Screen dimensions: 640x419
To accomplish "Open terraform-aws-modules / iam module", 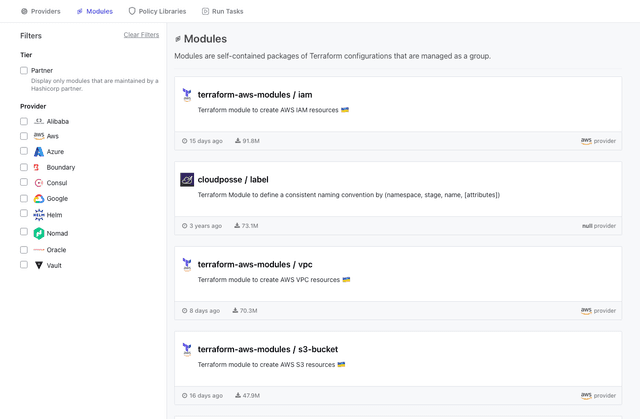I will tap(255, 95).
